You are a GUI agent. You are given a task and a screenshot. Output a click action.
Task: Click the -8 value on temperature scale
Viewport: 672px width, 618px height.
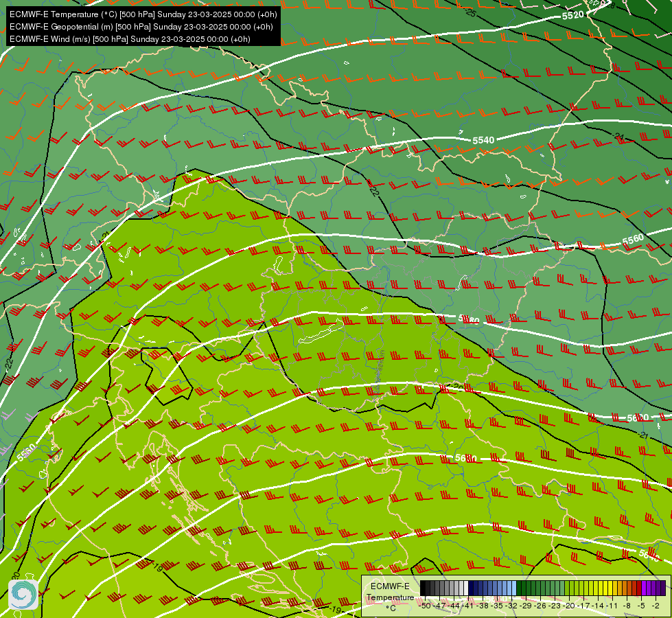[x=627, y=606]
